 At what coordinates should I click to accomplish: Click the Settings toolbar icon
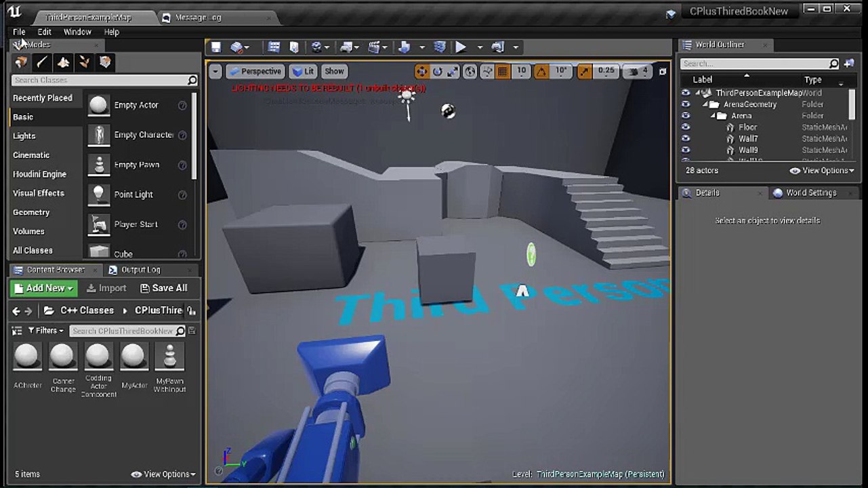coord(316,47)
